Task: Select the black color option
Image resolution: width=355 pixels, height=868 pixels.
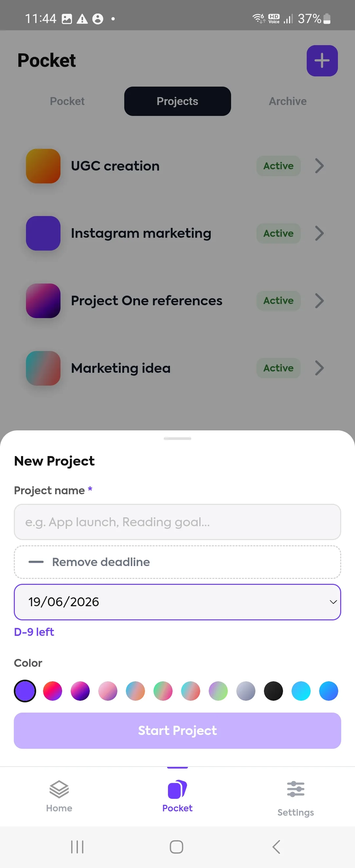Action: (273, 691)
